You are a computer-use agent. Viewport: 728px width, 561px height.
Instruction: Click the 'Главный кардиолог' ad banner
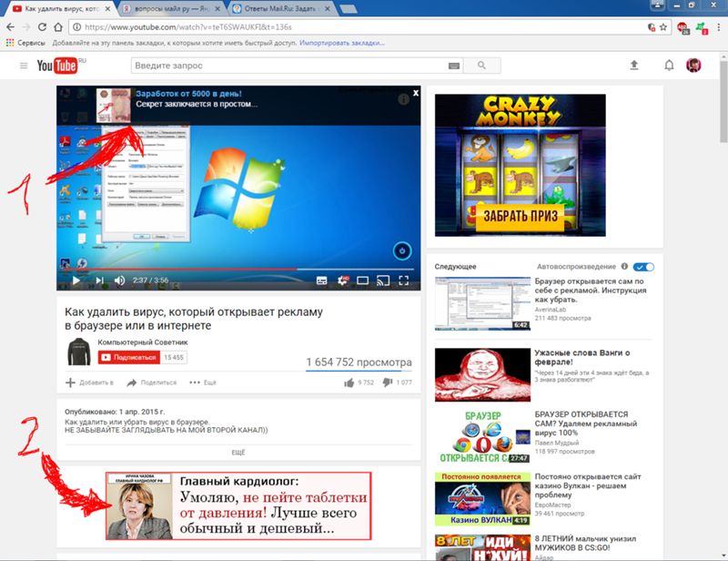click(238, 505)
